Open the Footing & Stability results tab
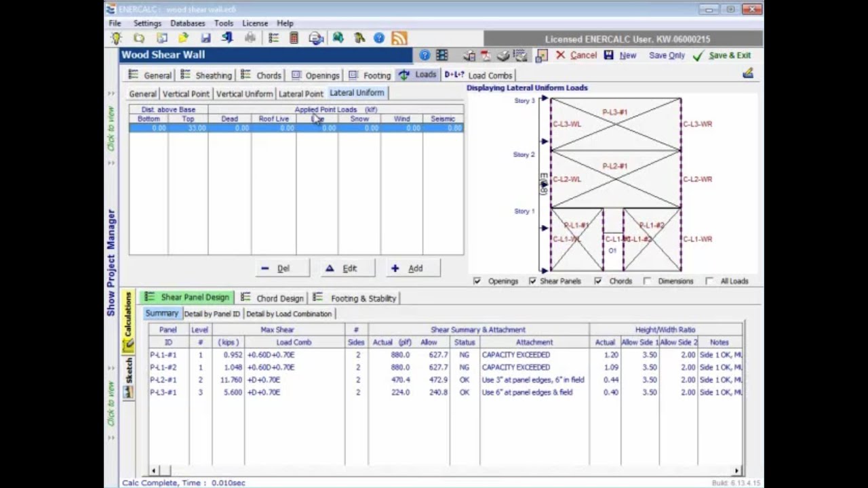 pos(355,298)
